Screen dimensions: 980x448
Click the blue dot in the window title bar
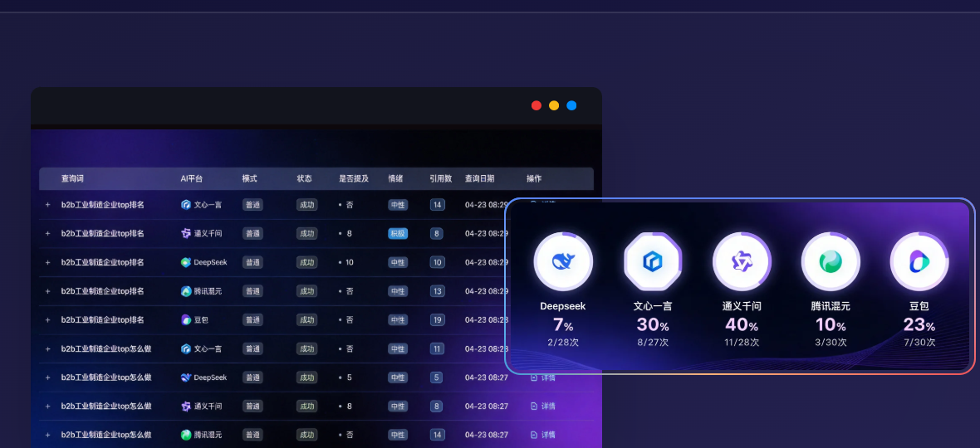571,105
